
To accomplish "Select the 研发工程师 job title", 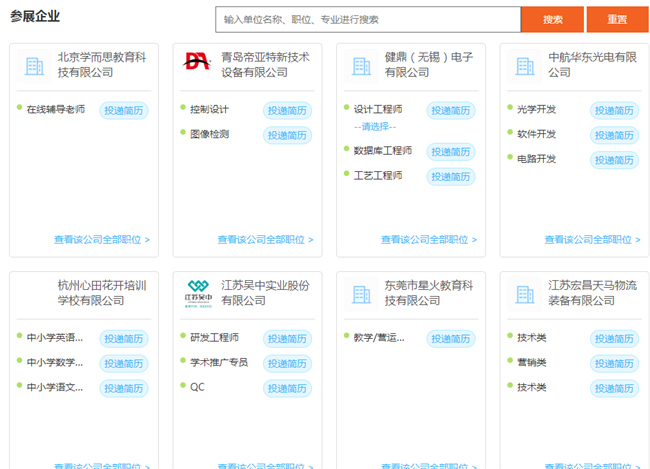I will [214, 338].
